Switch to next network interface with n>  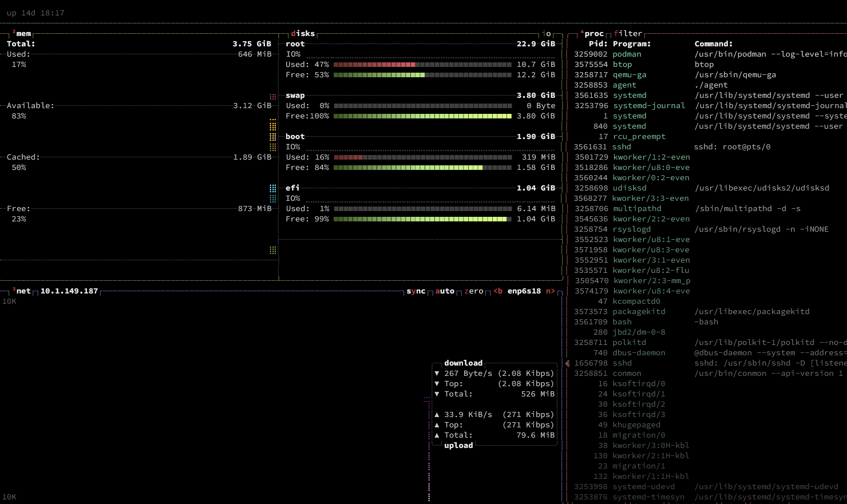tap(550, 291)
